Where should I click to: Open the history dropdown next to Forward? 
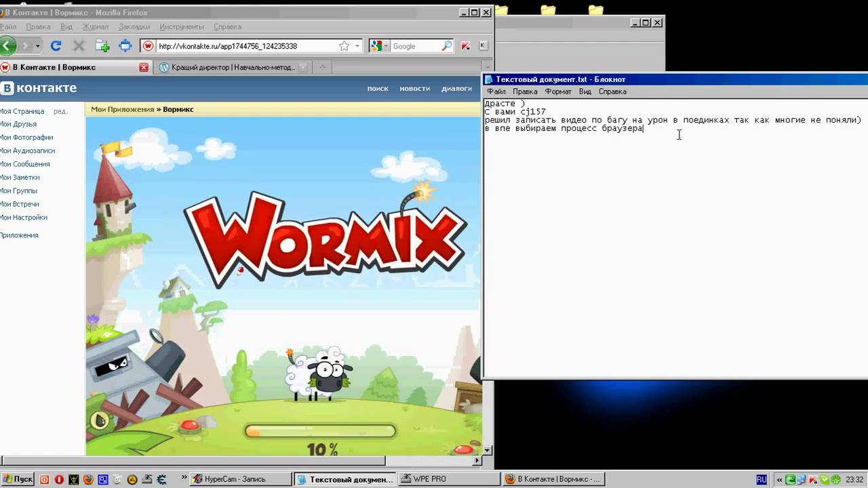pyautogui.click(x=38, y=46)
